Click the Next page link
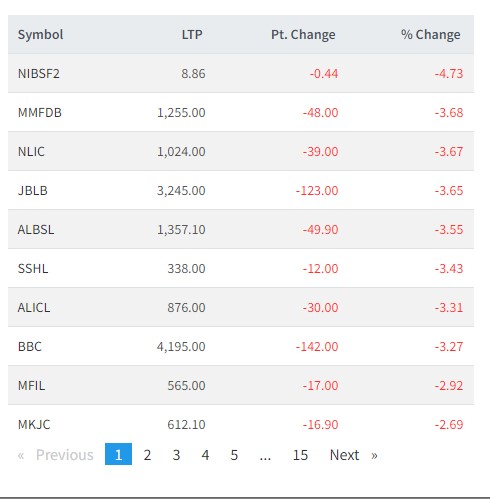The image size is (490, 499). pyautogui.click(x=354, y=455)
